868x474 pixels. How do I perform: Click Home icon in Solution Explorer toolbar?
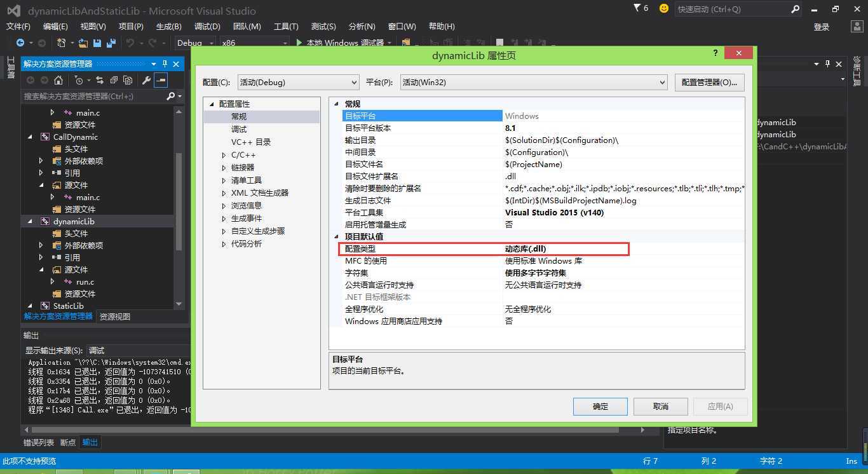click(x=58, y=80)
